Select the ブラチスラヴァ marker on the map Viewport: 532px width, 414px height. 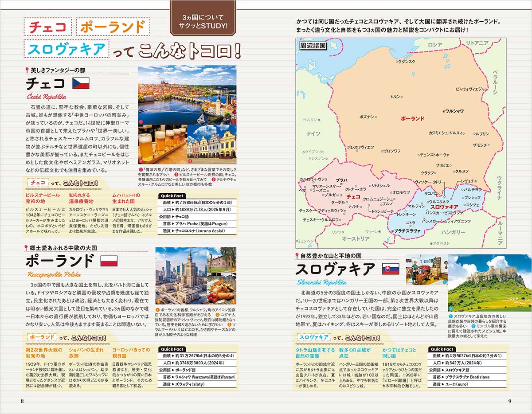point(392,231)
